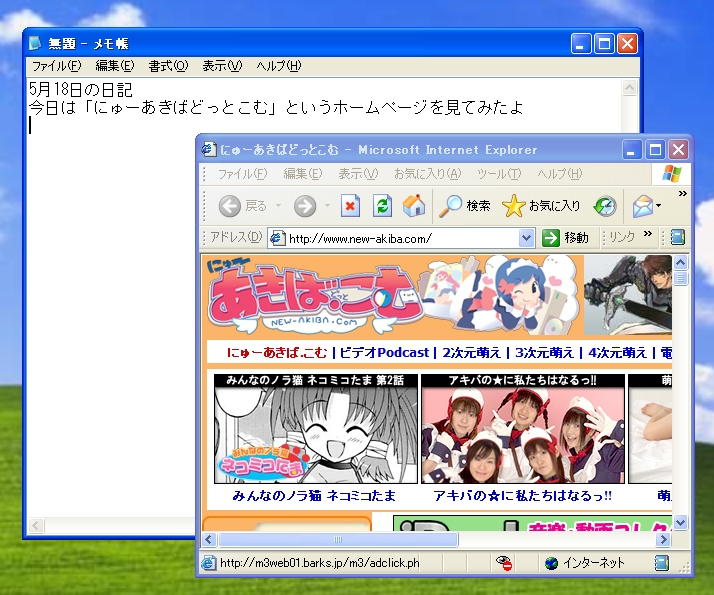Click the Back arrow in Internet Explorer
This screenshot has height=595, width=714.
[230, 206]
